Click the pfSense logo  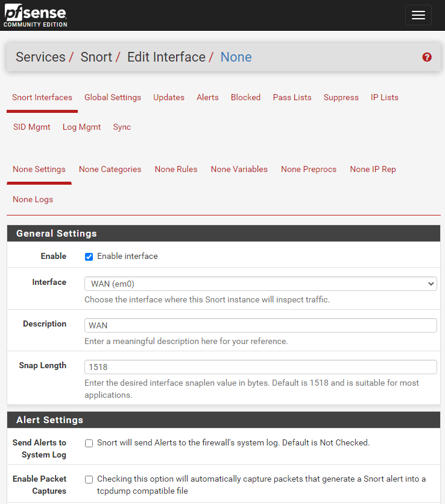click(36, 16)
